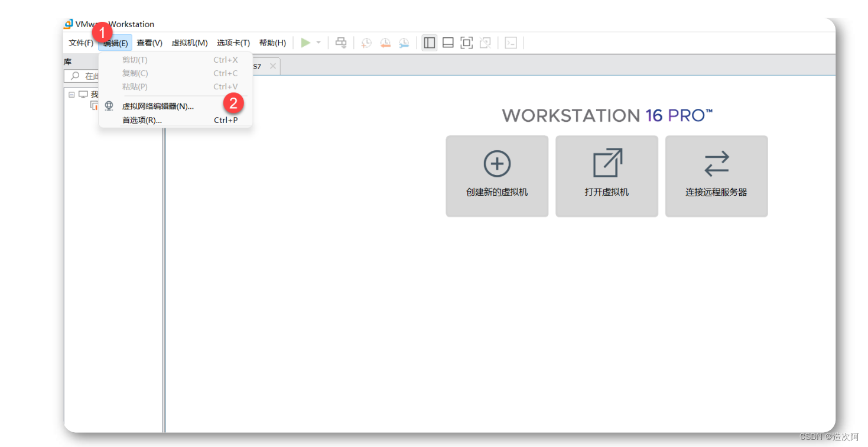Click the monitor icon in library tree

83,95
